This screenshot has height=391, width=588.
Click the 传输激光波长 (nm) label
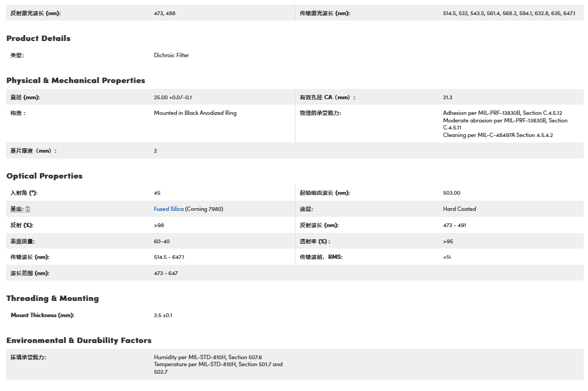point(325,13)
